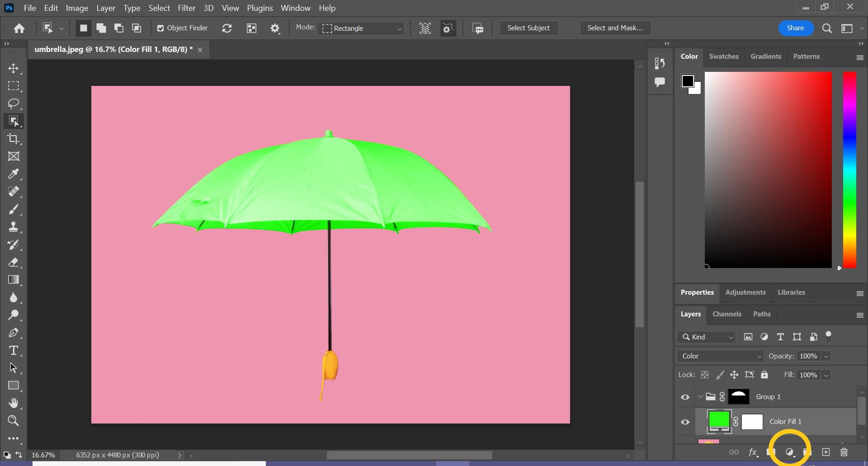Select the Pen tool

(x=14, y=333)
